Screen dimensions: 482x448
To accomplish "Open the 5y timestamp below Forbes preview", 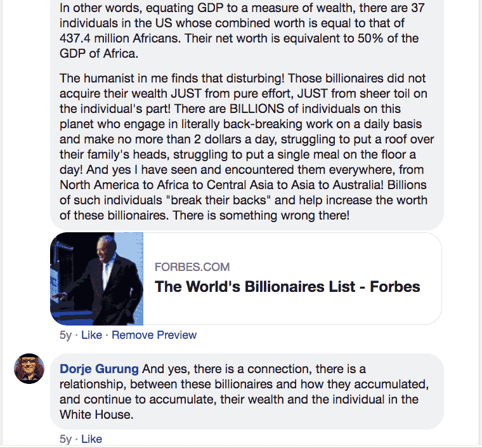I will click(65, 335).
